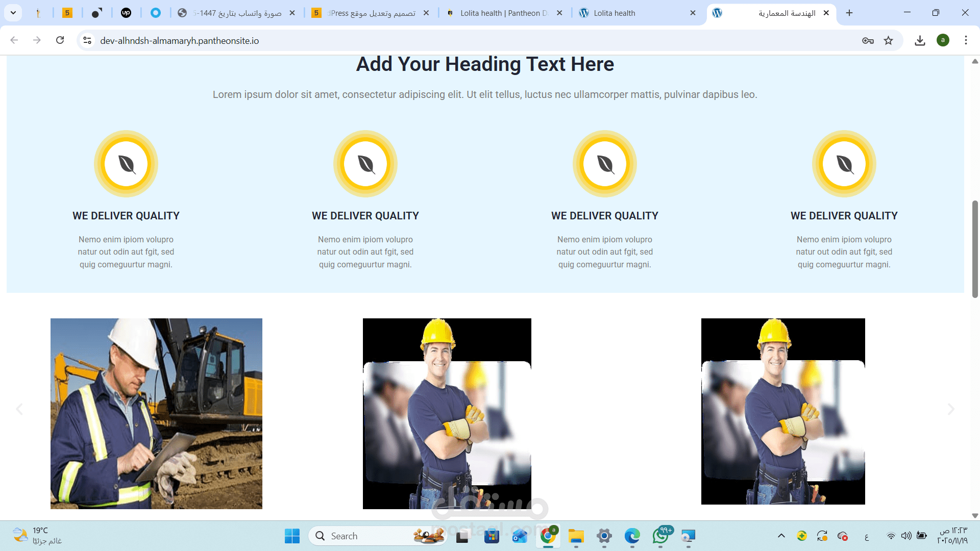Click the page vertical scrollbar thumb

(x=975, y=249)
